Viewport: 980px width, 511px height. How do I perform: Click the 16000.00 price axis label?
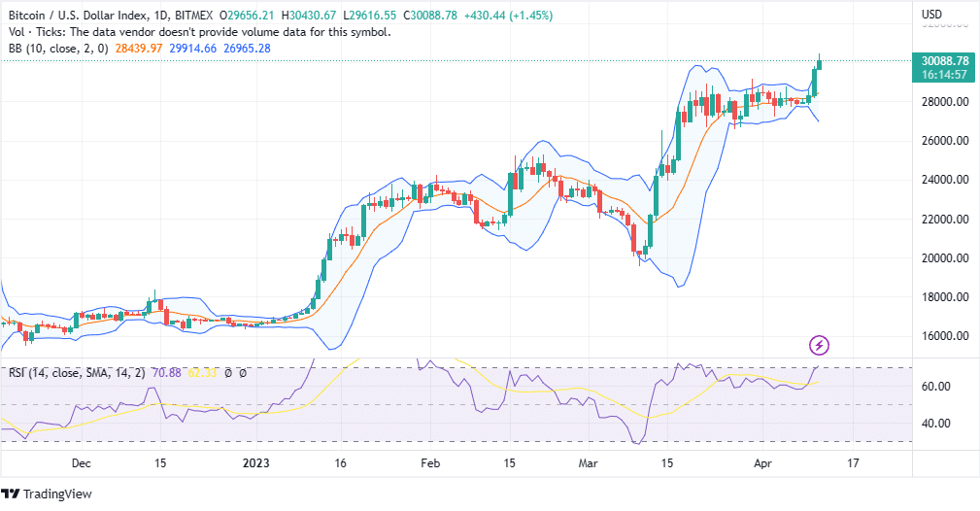pyautogui.click(x=945, y=336)
